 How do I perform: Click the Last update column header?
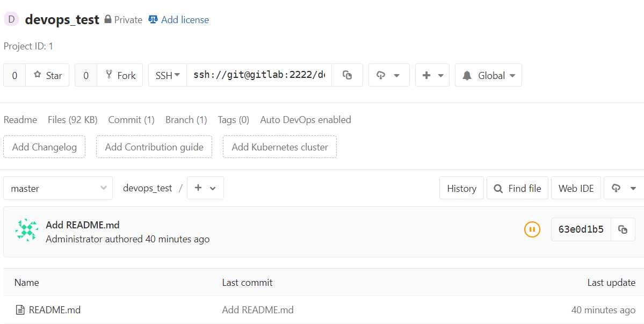pyautogui.click(x=611, y=283)
